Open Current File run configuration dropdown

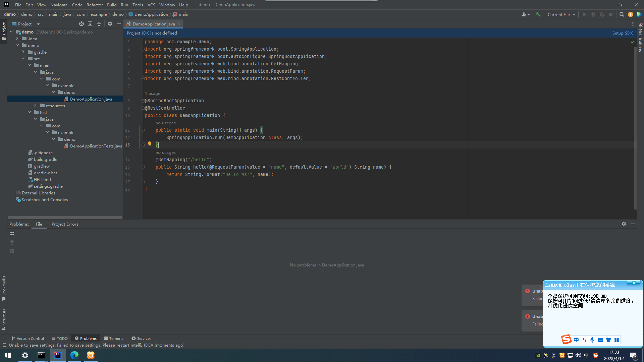(561, 14)
